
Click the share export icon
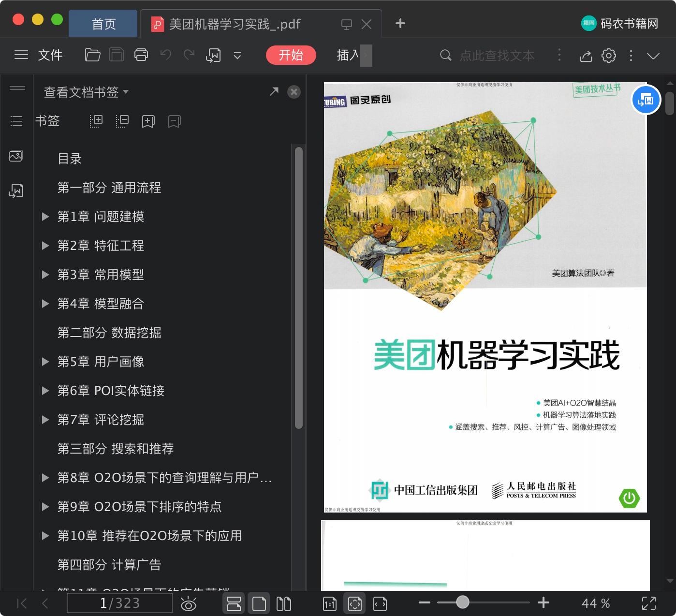(x=586, y=56)
